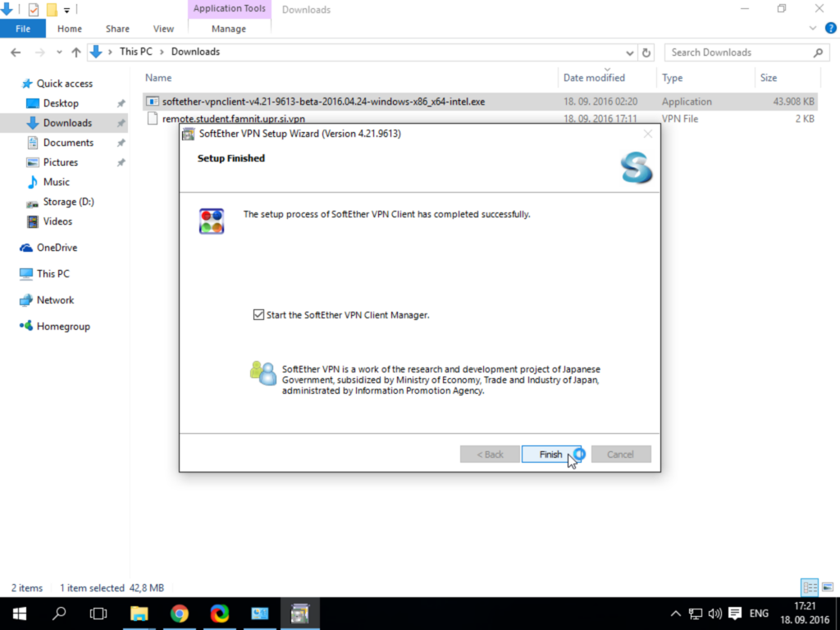The width and height of the screenshot is (840, 630).
Task: Go back in Explorer navigation
Action: click(x=16, y=52)
